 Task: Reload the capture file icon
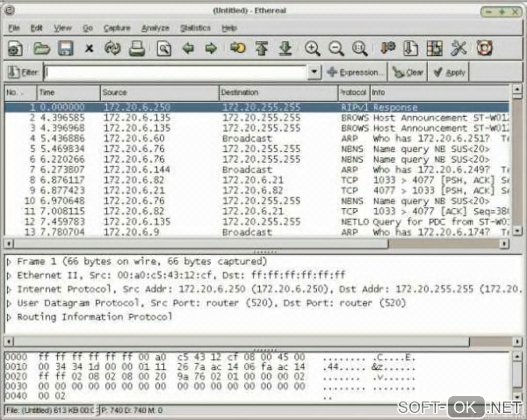pyautogui.click(x=113, y=49)
